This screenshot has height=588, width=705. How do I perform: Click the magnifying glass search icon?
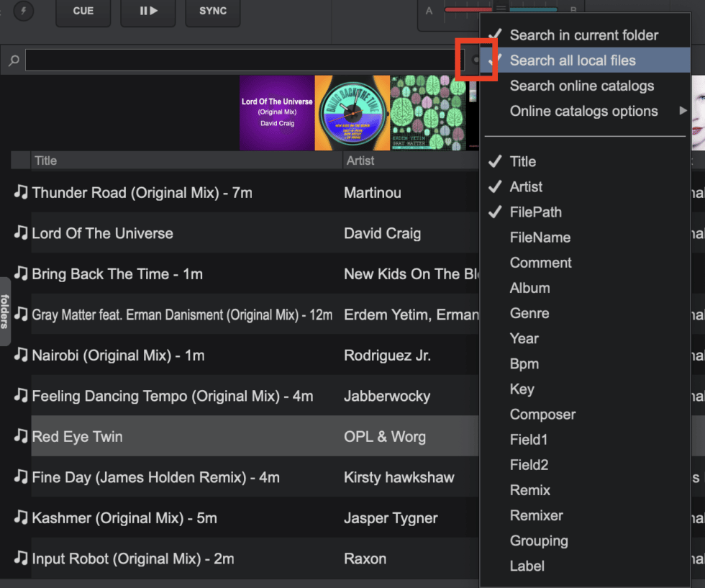point(14,60)
